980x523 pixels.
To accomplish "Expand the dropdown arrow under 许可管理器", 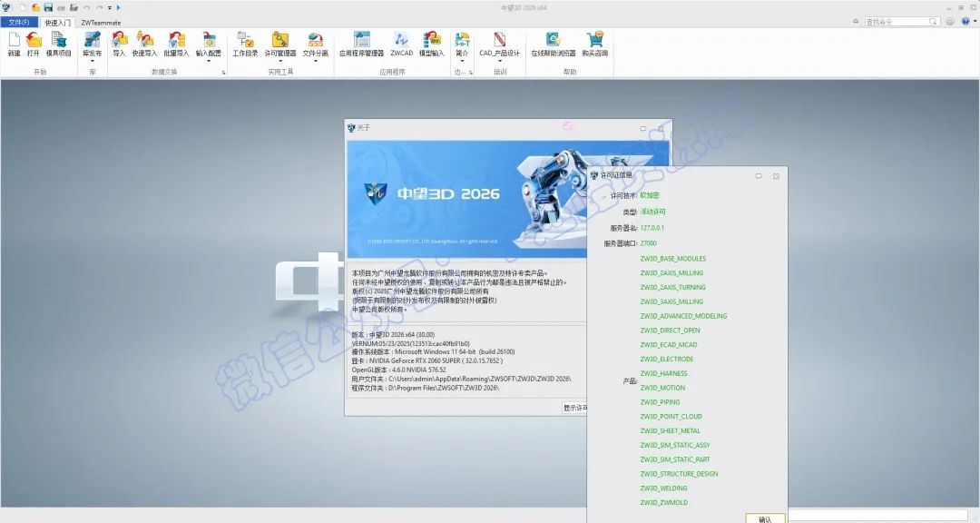I will (x=280, y=62).
